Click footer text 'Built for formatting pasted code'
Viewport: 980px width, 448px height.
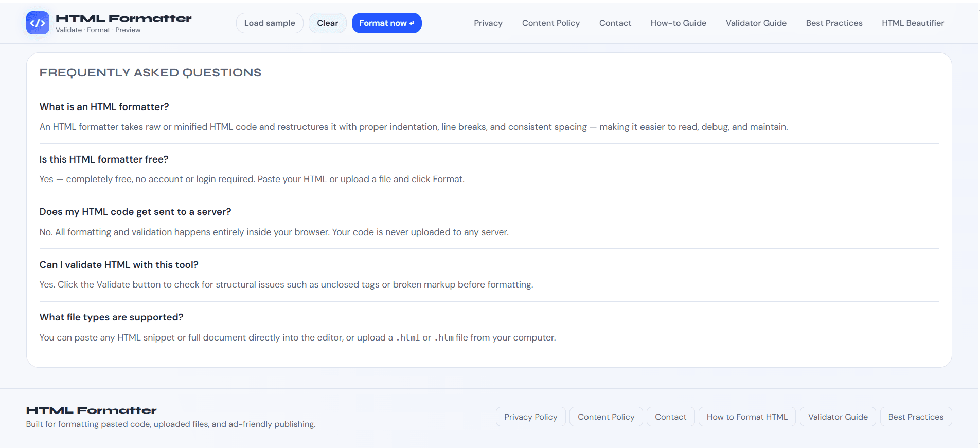coord(171,424)
